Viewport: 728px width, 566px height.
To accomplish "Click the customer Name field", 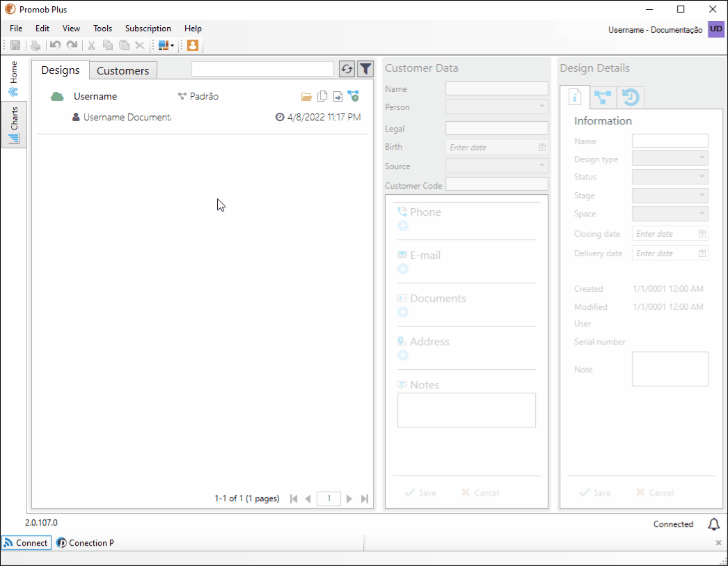I will (x=497, y=88).
